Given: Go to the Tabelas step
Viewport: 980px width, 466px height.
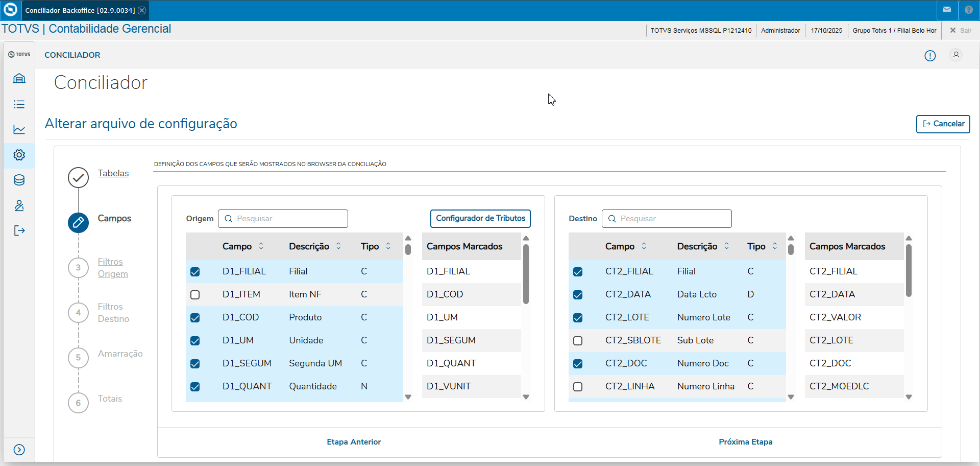Looking at the screenshot, I should tap(113, 173).
